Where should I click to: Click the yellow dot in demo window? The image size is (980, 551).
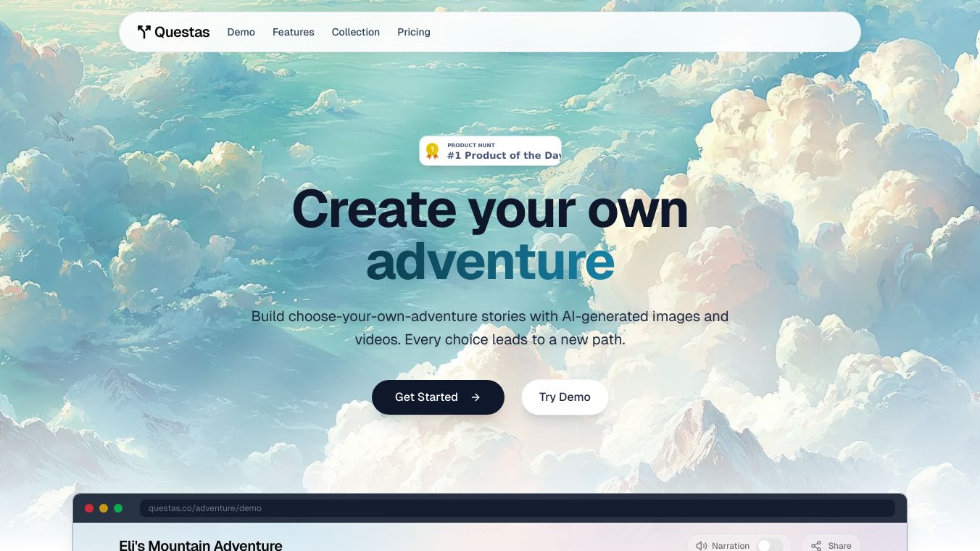tap(104, 508)
